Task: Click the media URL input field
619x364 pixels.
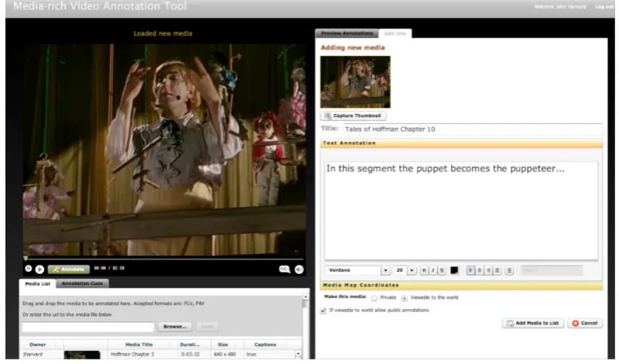Action: click(88, 327)
